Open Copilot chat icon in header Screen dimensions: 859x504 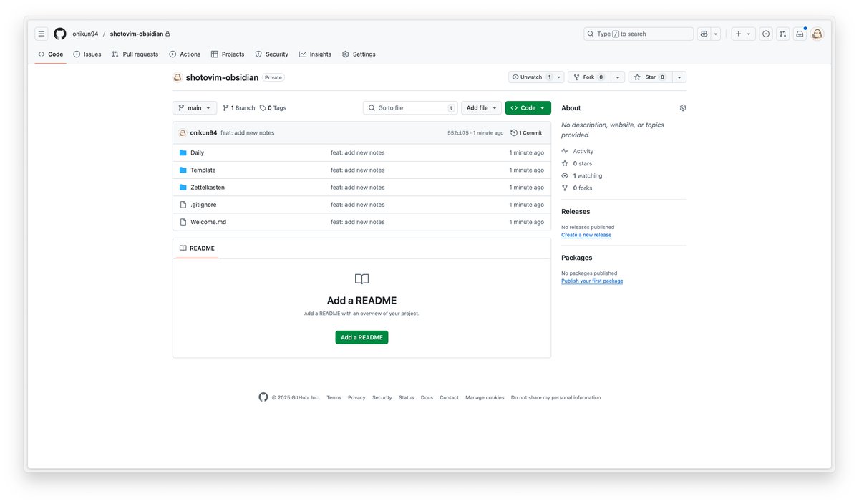coord(704,34)
